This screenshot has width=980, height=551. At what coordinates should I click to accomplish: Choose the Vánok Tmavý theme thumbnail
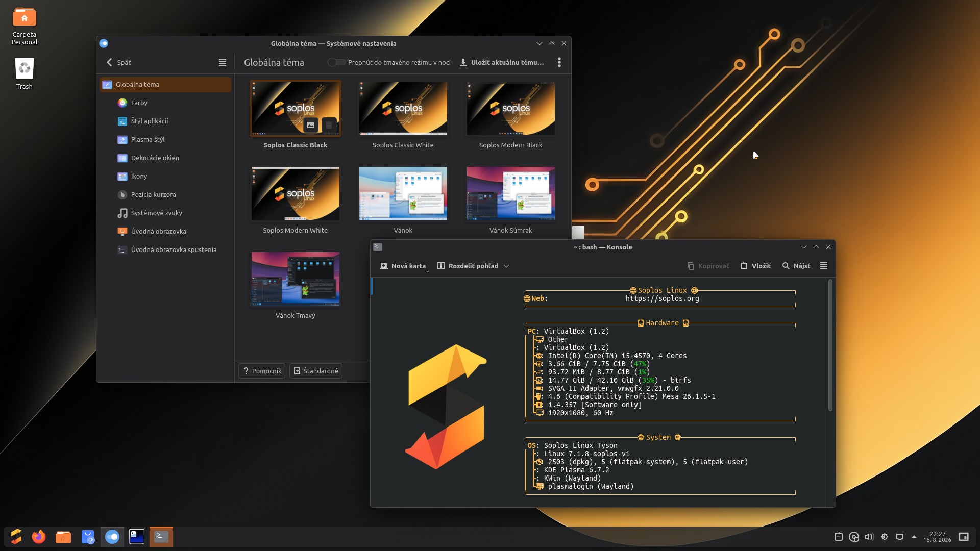coord(296,279)
